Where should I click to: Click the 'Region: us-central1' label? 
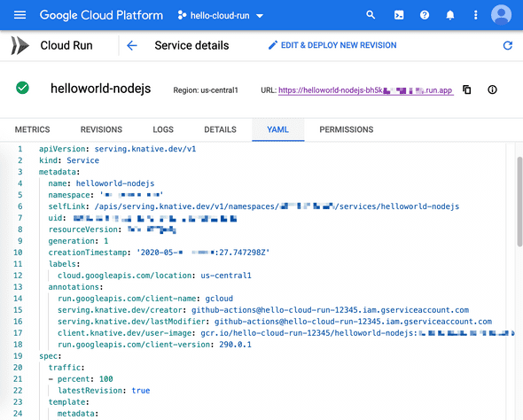[206, 90]
